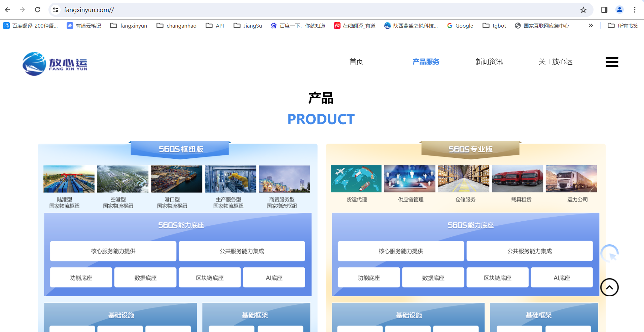Click 公共服务能力集成 in 枢纽版 panel
This screenshot has width=644, height=332.
(242, 251)
